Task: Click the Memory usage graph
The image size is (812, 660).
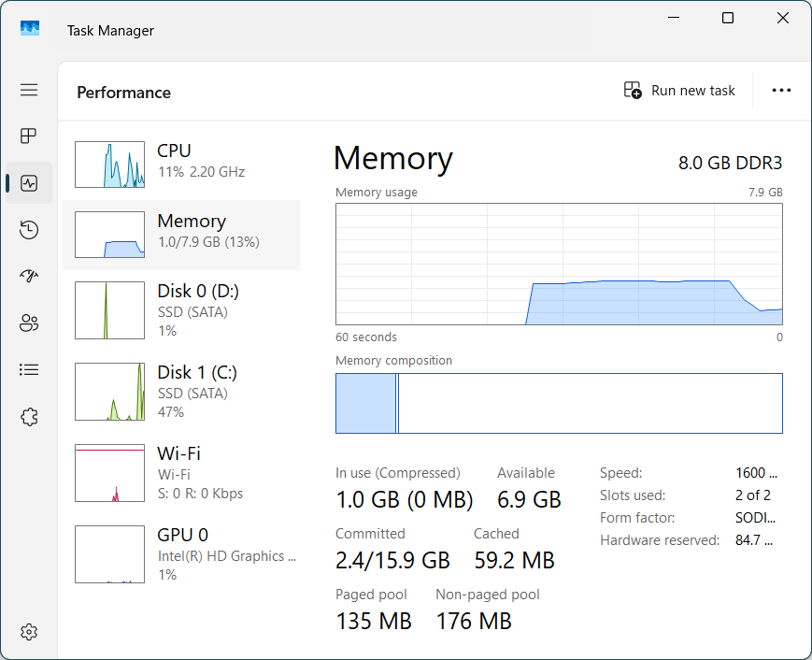Action: coord(559,265)
